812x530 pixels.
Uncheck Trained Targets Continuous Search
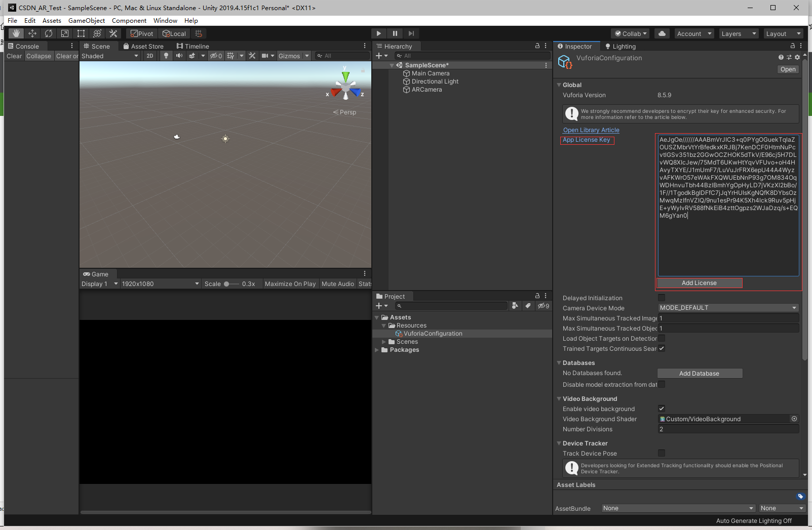click(x=662, y=348)
